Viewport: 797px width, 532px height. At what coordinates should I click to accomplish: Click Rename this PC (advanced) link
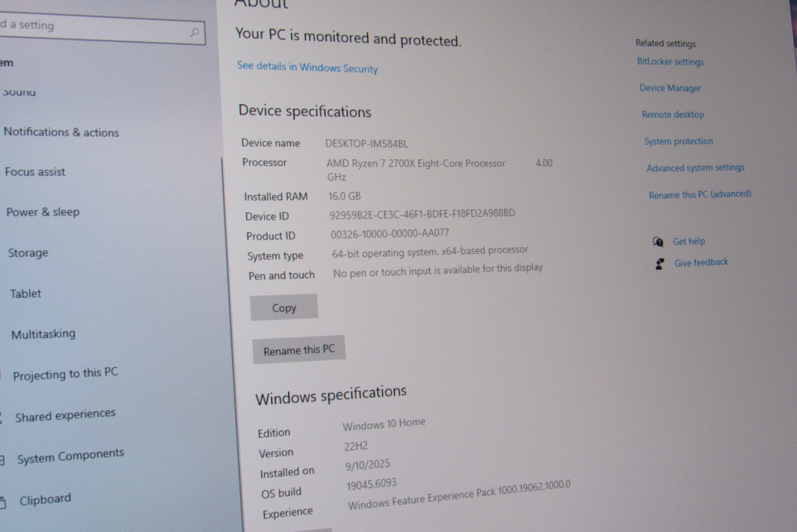(700, 194)
